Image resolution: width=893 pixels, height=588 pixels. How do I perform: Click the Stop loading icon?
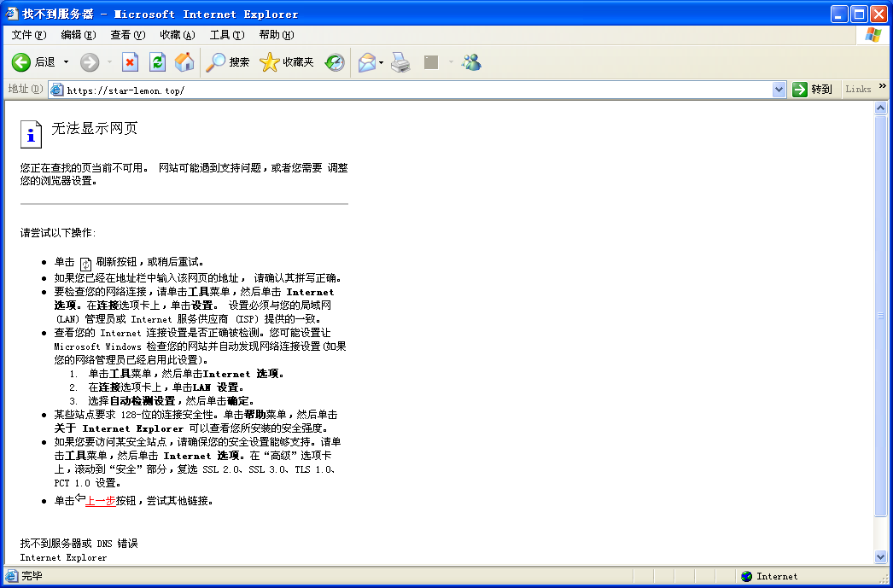click(130, 62)
